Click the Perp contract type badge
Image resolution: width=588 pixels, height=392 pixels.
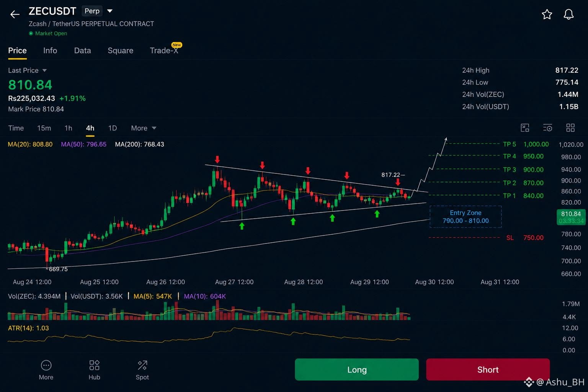(92, 11)
